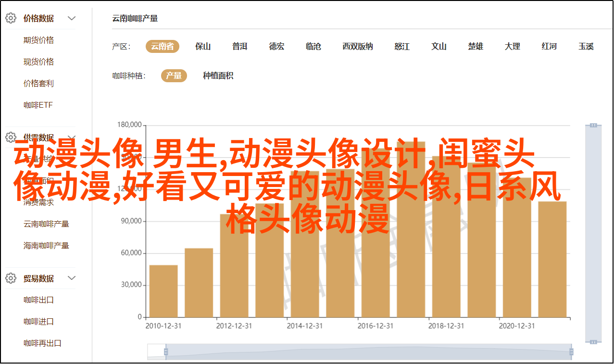Choose the 红河 region option
The width and height of the screenshot is (614, 364).
pos(549,47)
